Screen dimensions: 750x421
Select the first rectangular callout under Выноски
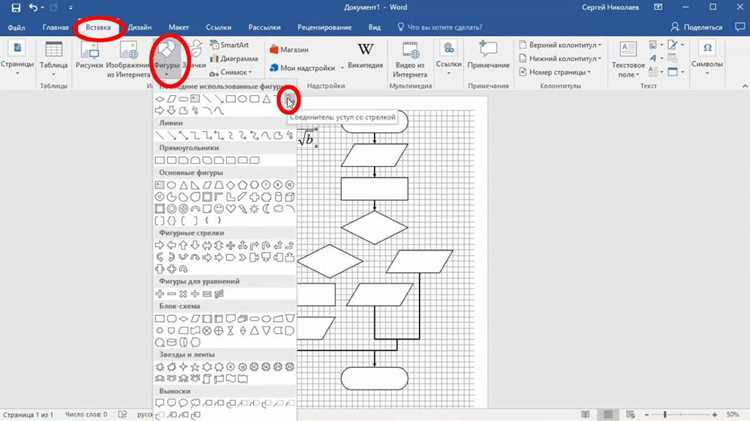pyautogui.click(x=159, y=403)
